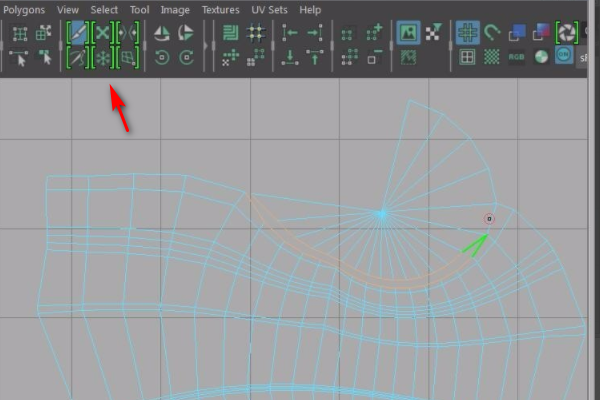This screenshot has width=600, height=400.
Task: Toggle the Dim Image option
Action: point(408,58)
